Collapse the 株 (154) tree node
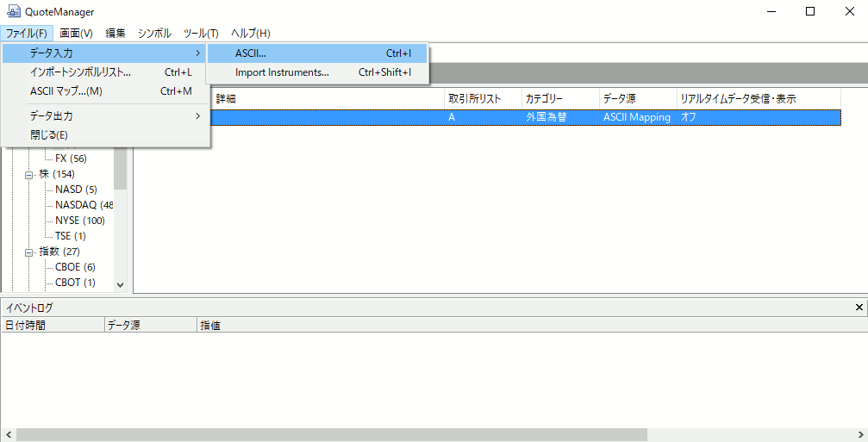Viewport: 868px width, 442px height. point(31,174)
